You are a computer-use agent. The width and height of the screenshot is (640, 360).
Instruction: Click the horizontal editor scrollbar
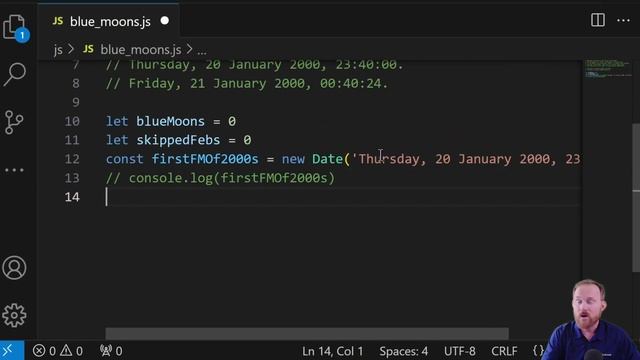(x=307, y=333)
